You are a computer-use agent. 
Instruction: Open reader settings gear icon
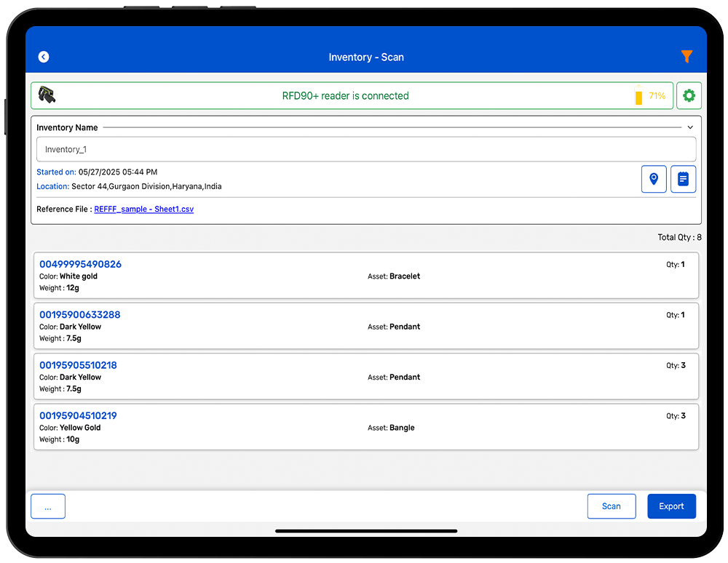689,96
